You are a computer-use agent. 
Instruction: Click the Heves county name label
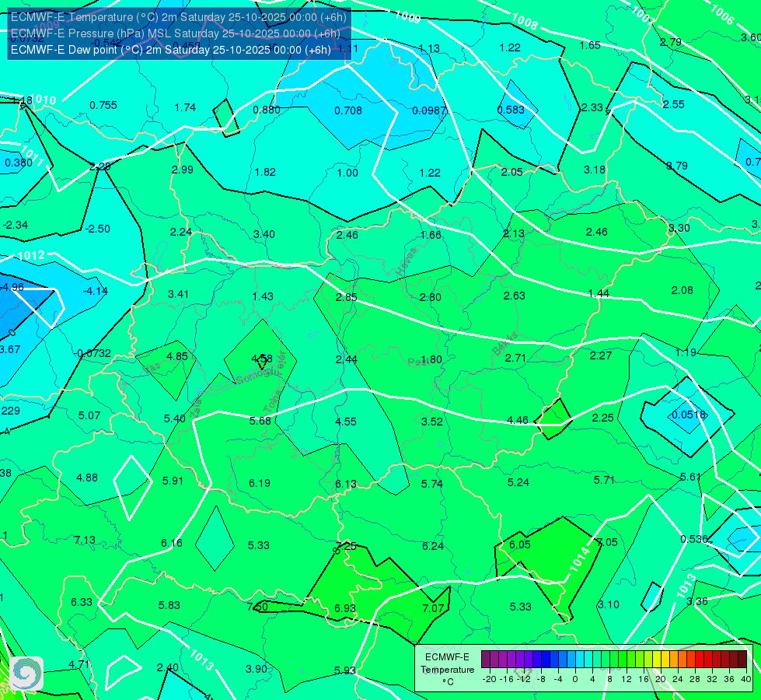pos(407,262)
